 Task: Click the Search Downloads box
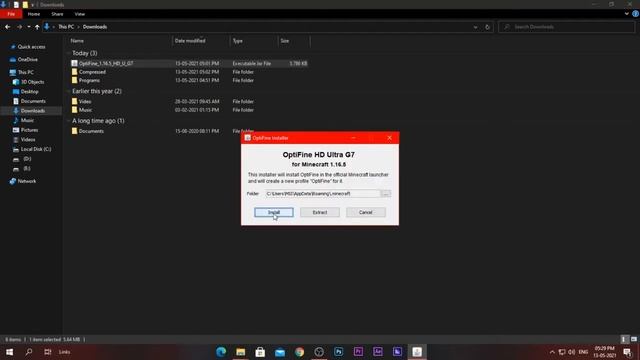[567, 27]
